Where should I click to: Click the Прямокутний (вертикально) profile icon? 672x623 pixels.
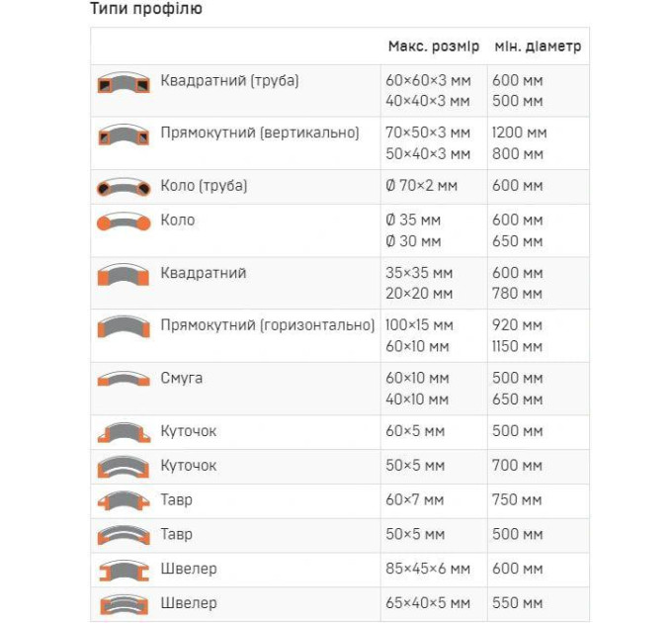[x=124, y=135]
